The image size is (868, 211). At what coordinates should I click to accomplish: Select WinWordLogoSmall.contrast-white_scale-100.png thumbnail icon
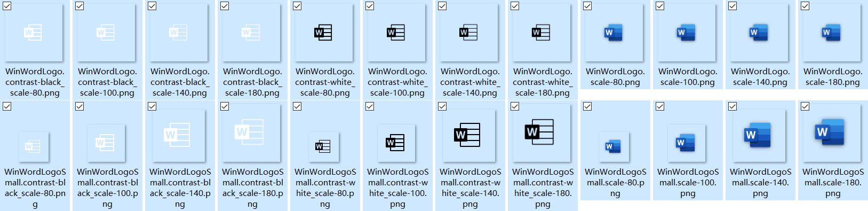click(x=396, y=143)
